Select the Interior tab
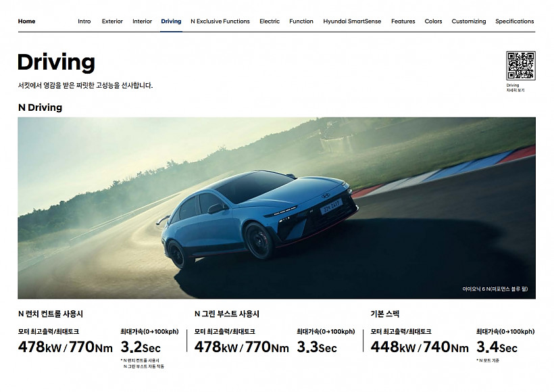 tap(142, 21)
